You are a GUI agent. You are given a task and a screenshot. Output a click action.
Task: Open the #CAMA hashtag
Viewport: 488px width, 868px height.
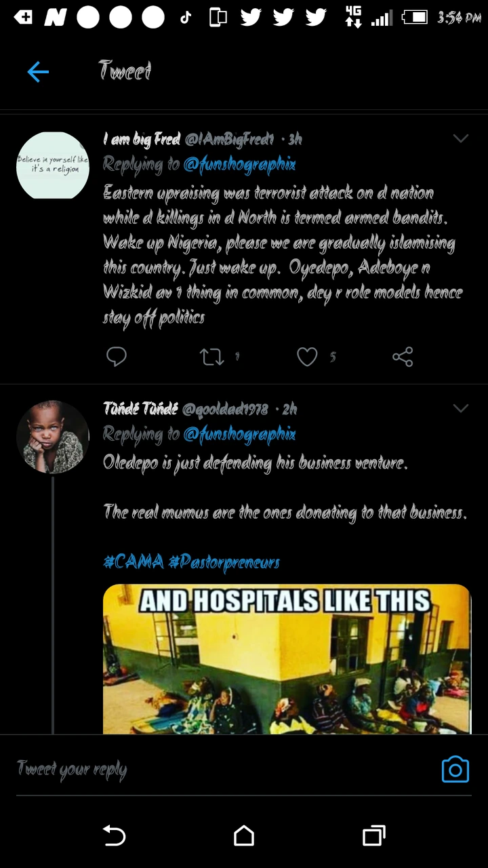tap(133, 561)
